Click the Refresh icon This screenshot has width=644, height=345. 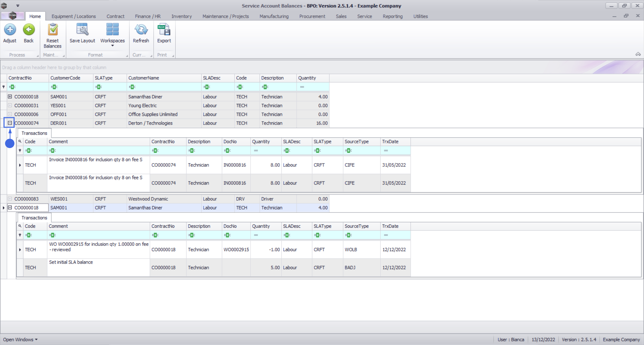coord(141,30)
